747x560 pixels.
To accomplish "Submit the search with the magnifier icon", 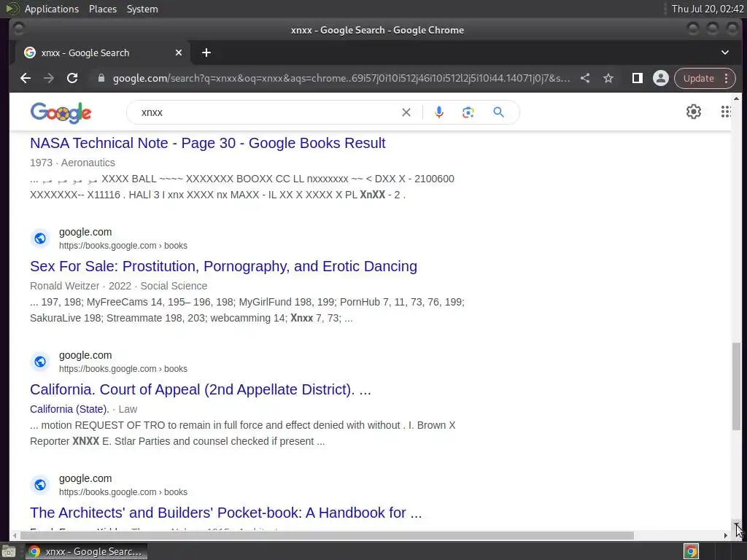I will point(498,112).
